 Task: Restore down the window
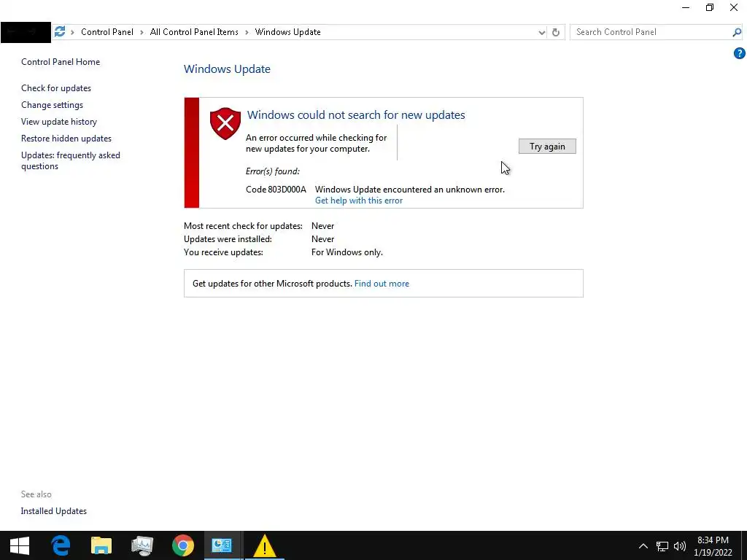pos(709,7)
